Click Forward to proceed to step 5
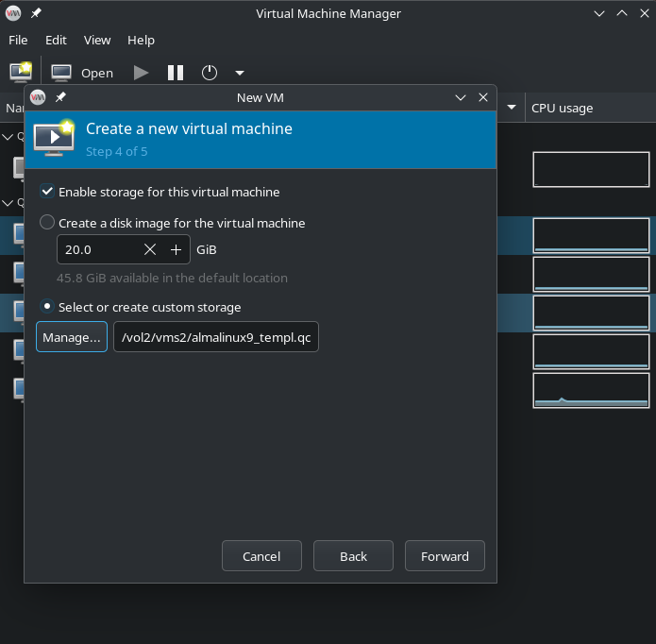Screen dimensions: 656x644 [x=445, y=555]
